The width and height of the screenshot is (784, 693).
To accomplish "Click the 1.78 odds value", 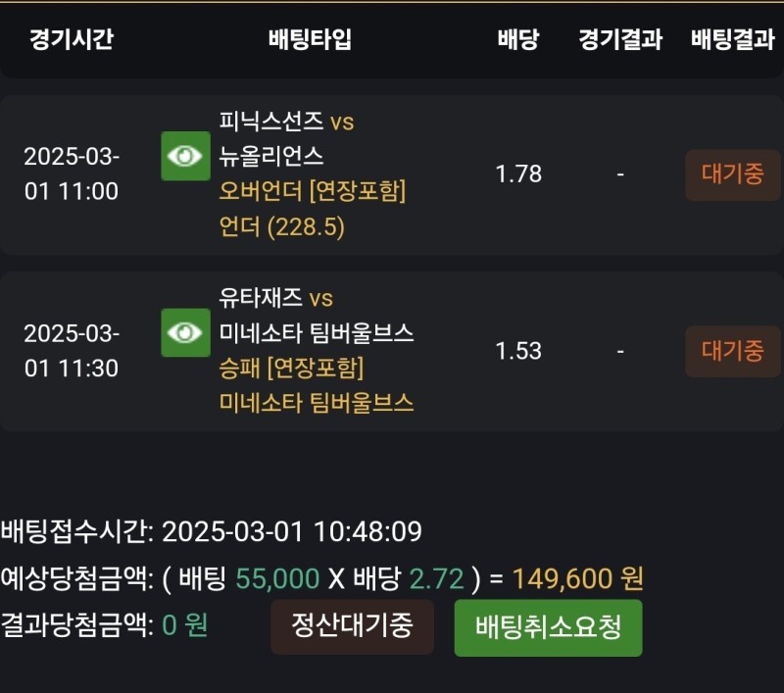I will (518, 174).
